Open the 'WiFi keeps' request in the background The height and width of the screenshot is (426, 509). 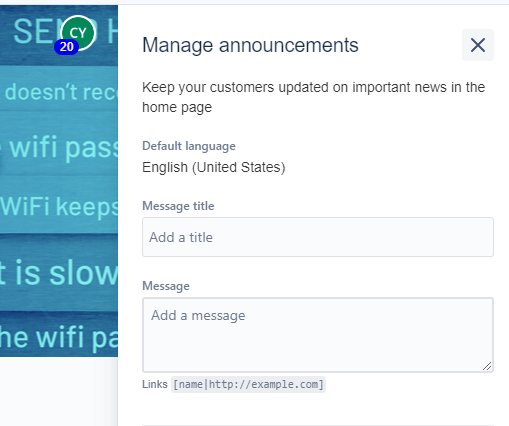(x=59, y=207)
